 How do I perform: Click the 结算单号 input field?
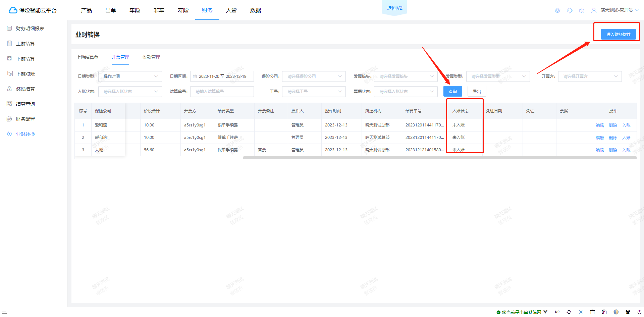[x=222, y=92]
